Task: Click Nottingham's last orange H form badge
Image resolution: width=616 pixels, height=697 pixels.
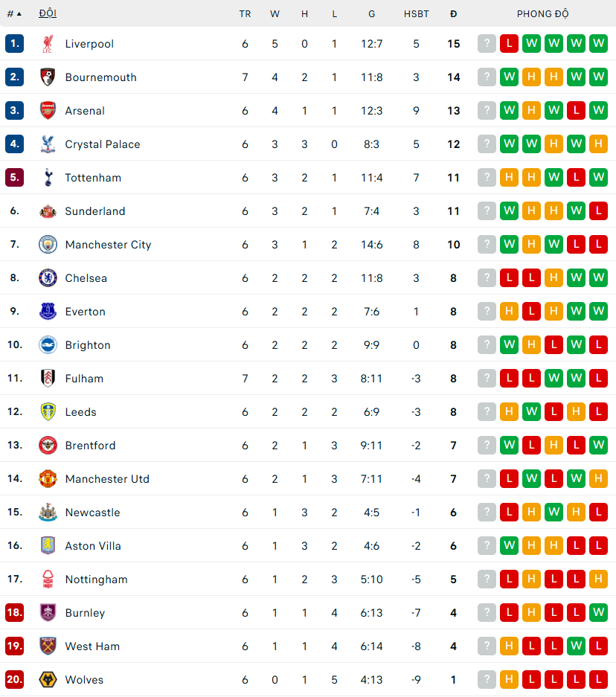Action: 598,579
